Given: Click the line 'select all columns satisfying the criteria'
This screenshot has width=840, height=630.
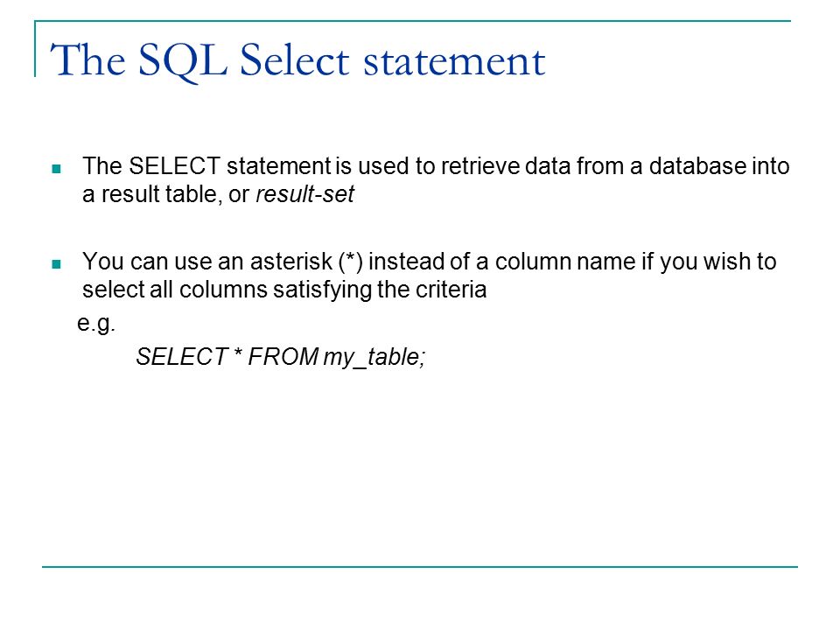Looking at the screenshot, I should [284, 290].
